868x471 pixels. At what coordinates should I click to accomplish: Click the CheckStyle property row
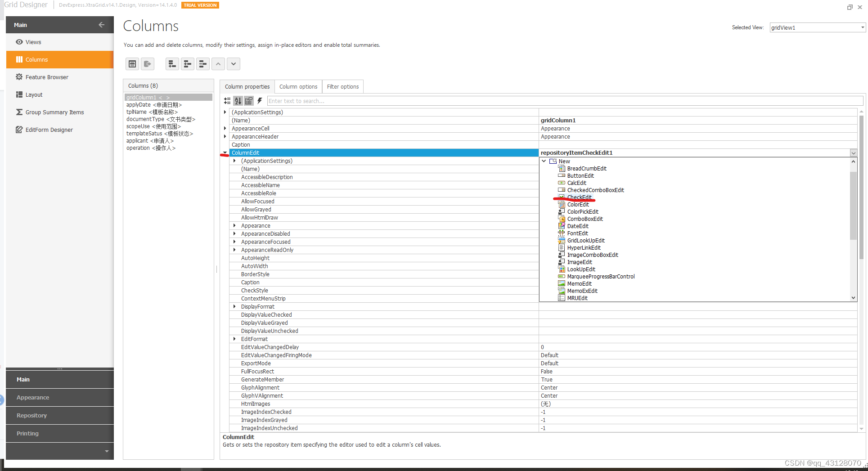pos(383,291)
